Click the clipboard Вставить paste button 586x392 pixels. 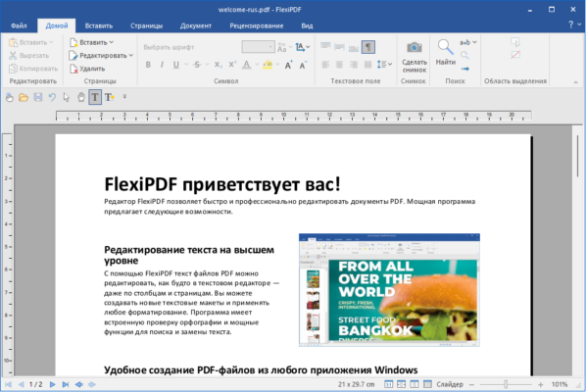point(31,42)
